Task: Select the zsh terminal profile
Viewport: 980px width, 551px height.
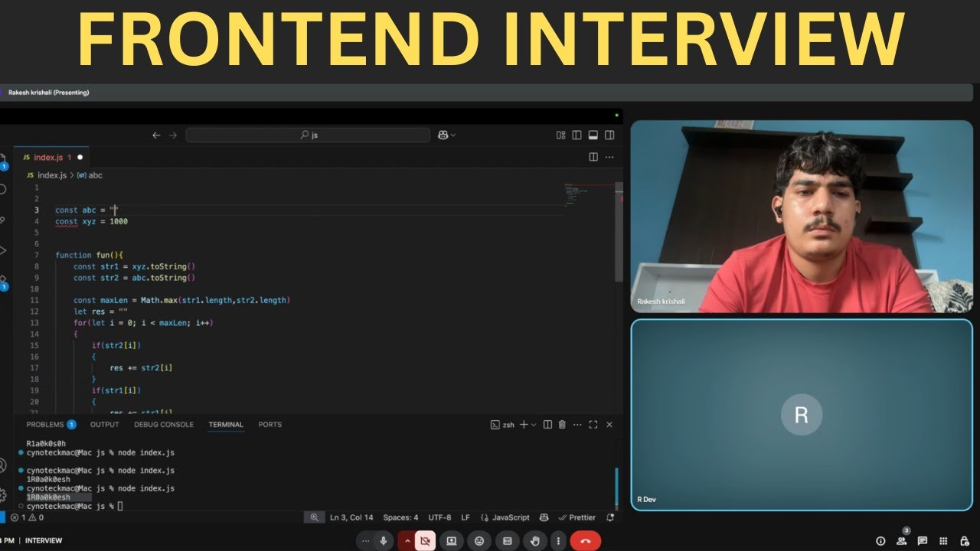Action: click(502, 425)
